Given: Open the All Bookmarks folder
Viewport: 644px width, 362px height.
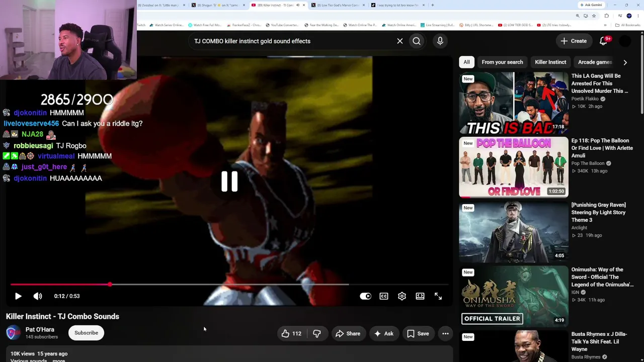Looking at the screenshot, I should (x=627, y=25).
